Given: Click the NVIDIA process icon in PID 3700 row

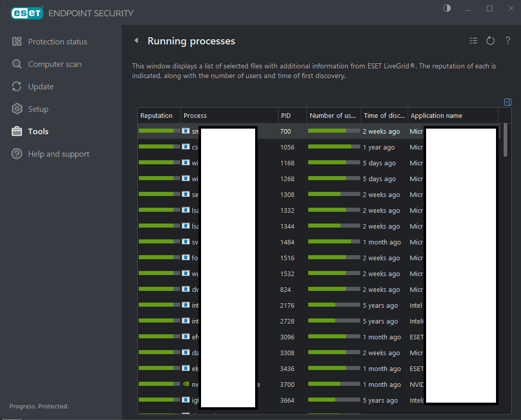Looking at the screenshot, I should [x=186, y=384].
